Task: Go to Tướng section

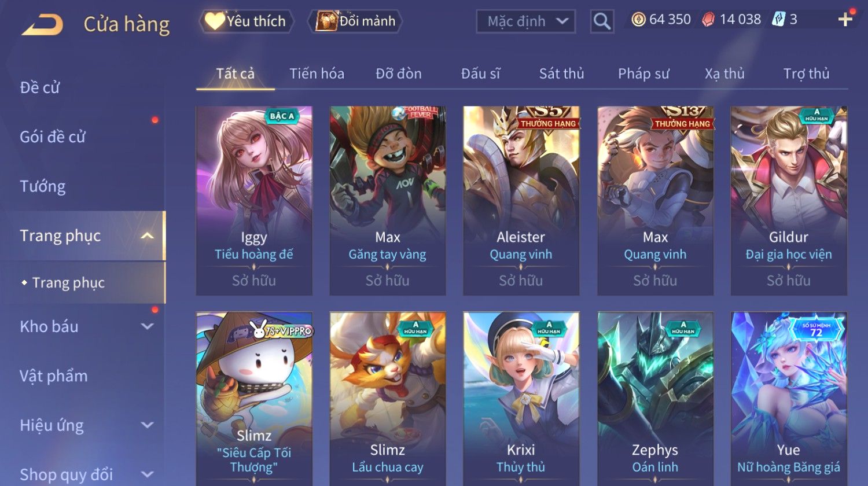Action: pos(43,186)
